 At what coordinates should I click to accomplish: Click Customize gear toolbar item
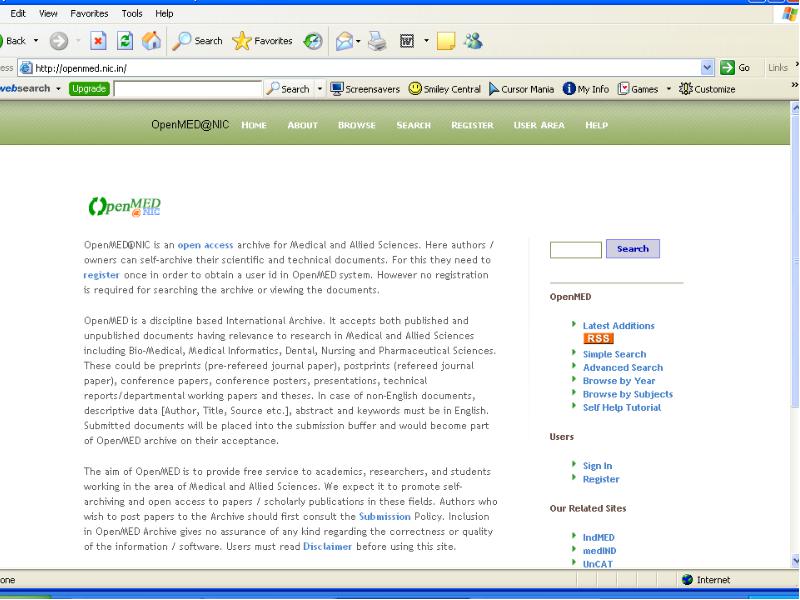[707, 89]
